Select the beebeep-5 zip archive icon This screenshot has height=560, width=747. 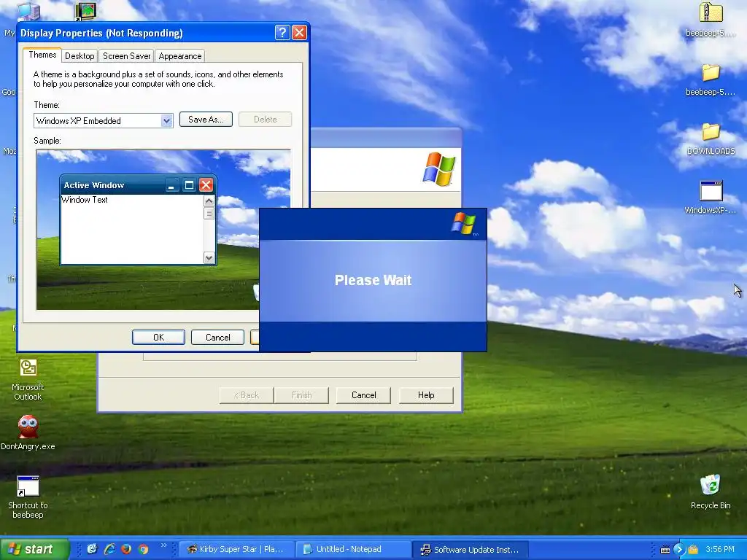[711, 20]
